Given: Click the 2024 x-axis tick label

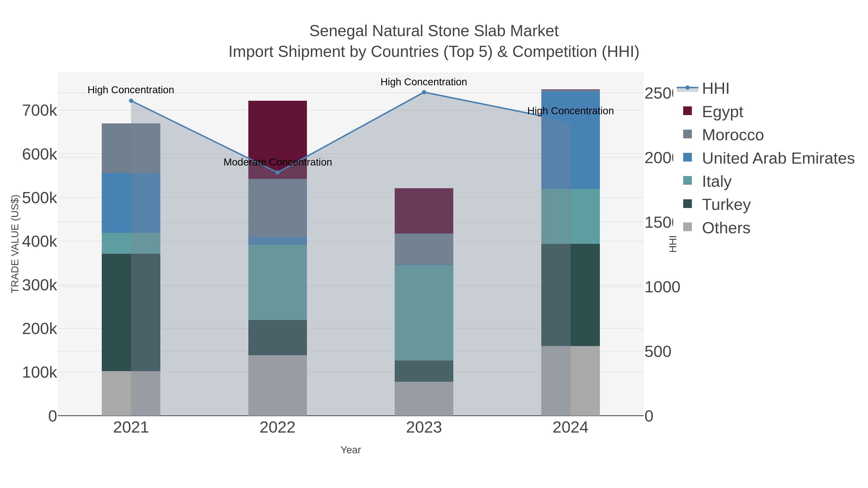Looking at the screenshot, I should pos(570,428).
